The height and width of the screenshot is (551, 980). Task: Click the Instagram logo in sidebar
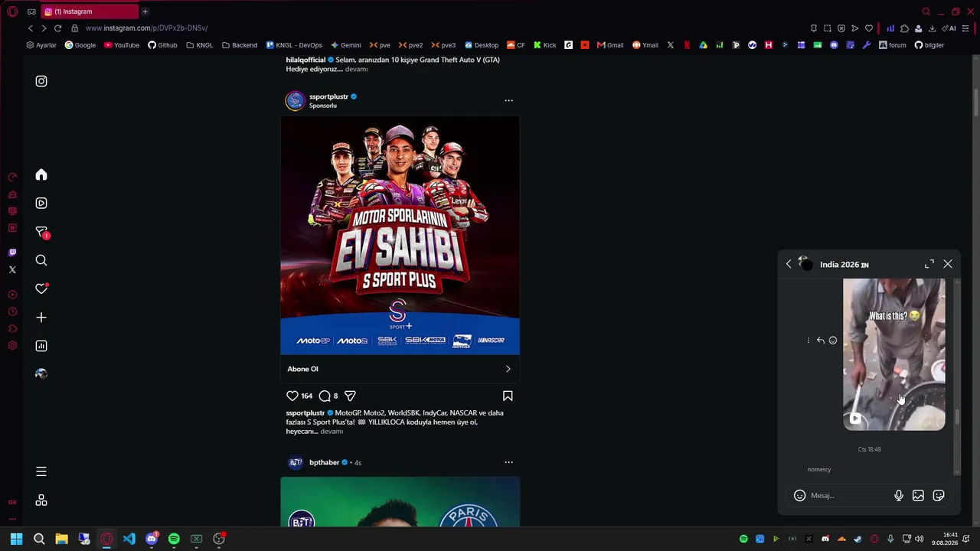[x=41, y=81]
